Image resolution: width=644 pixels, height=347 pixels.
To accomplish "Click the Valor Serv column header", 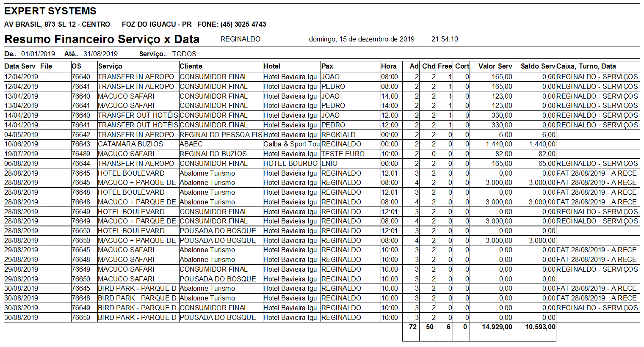I will [x=495, y=66].
